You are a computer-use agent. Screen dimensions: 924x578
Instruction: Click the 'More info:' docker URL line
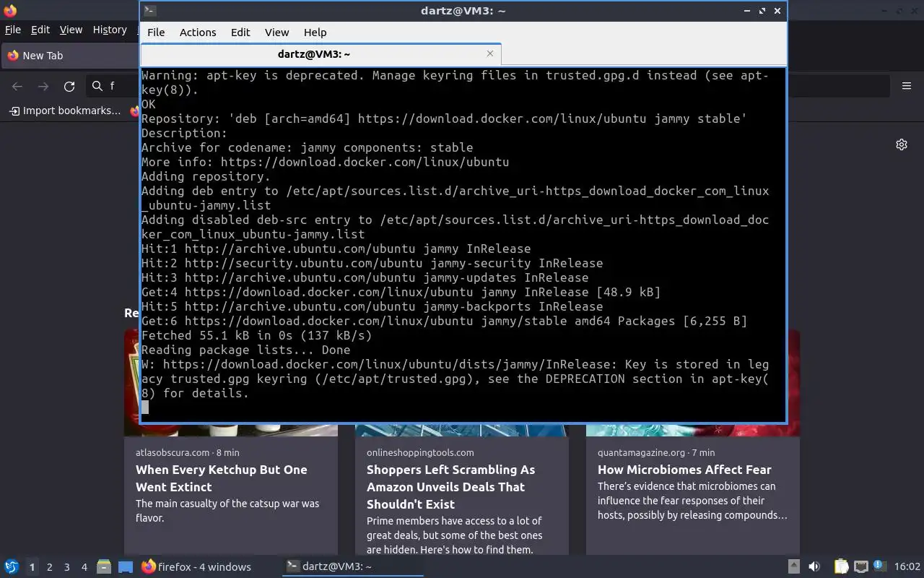click(325, 162)
